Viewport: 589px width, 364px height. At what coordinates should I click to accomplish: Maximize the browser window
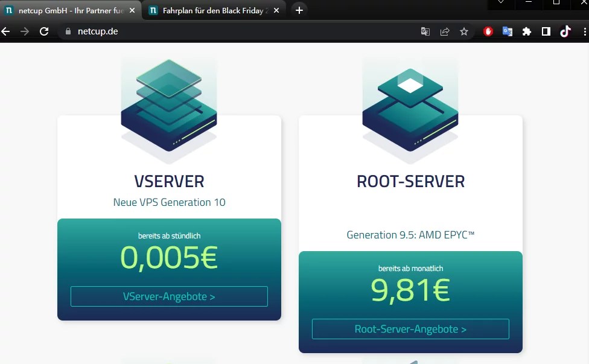[556, 2]
